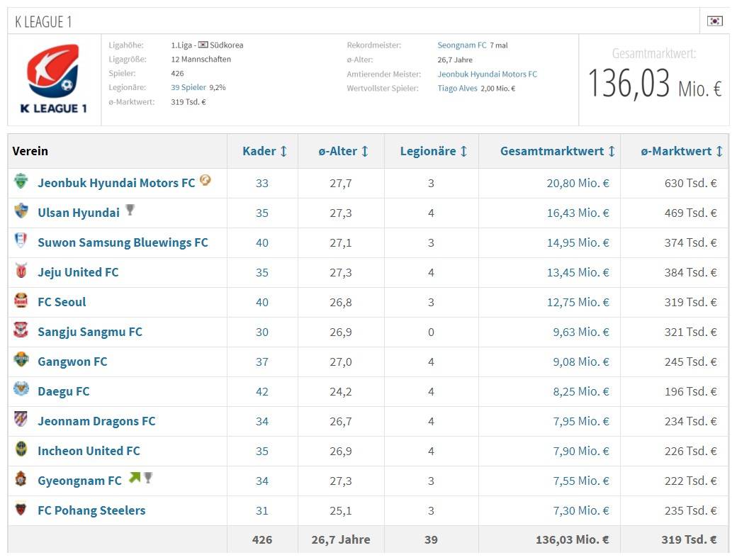Open Tiago Alves player link
The image size is (737, 560).
(457, 89)
